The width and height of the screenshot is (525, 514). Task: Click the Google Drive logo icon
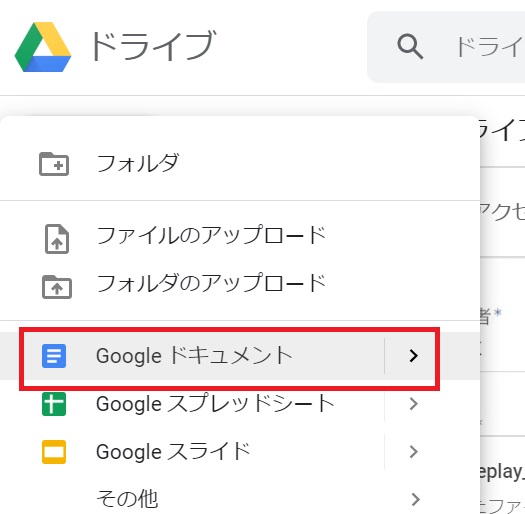coord(43,47)
